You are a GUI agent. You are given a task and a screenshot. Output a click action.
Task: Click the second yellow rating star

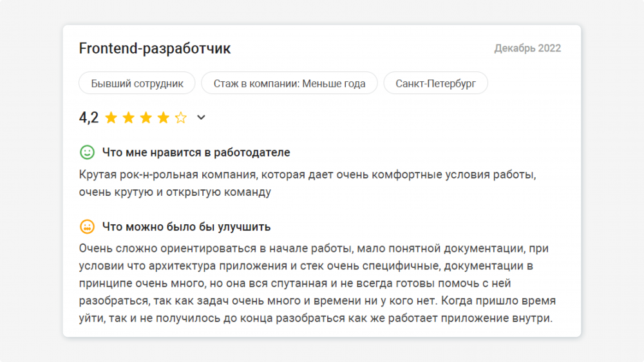[x=129, y=117]
